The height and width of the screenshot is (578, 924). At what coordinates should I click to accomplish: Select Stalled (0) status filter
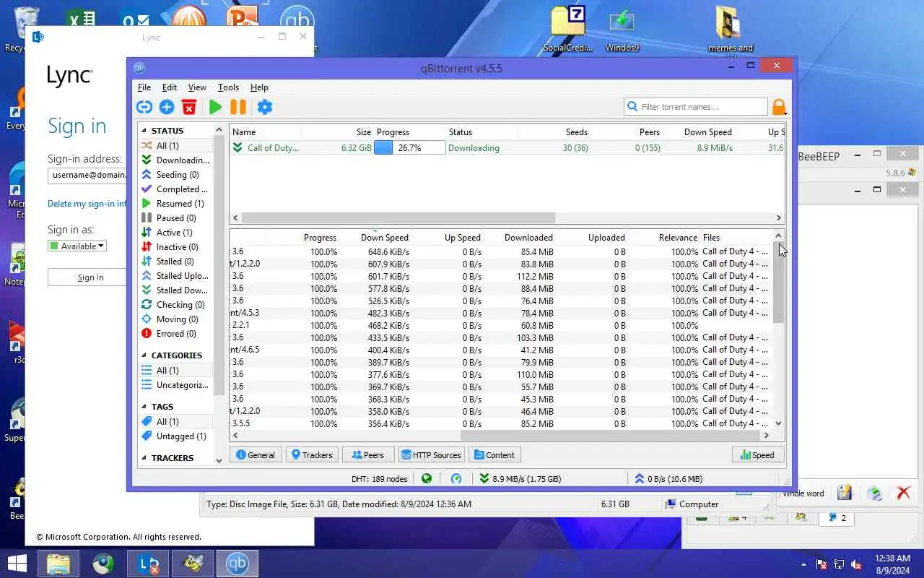(175, 262)
